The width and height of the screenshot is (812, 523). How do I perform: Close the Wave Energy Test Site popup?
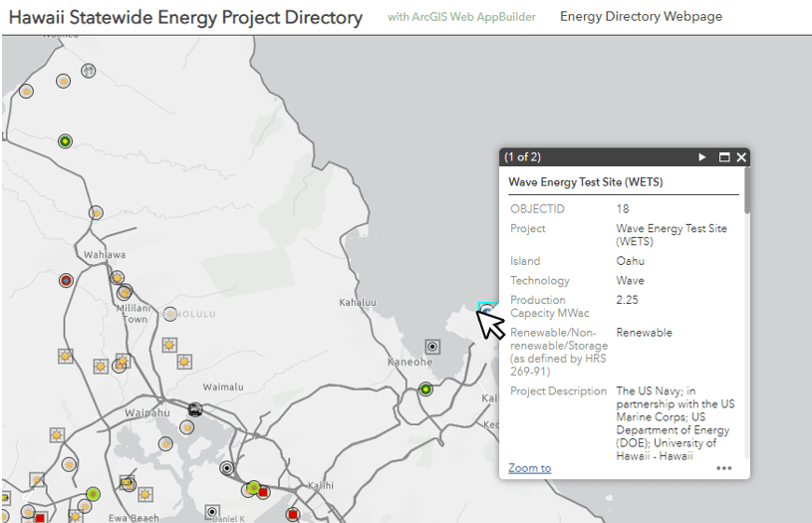741,157
